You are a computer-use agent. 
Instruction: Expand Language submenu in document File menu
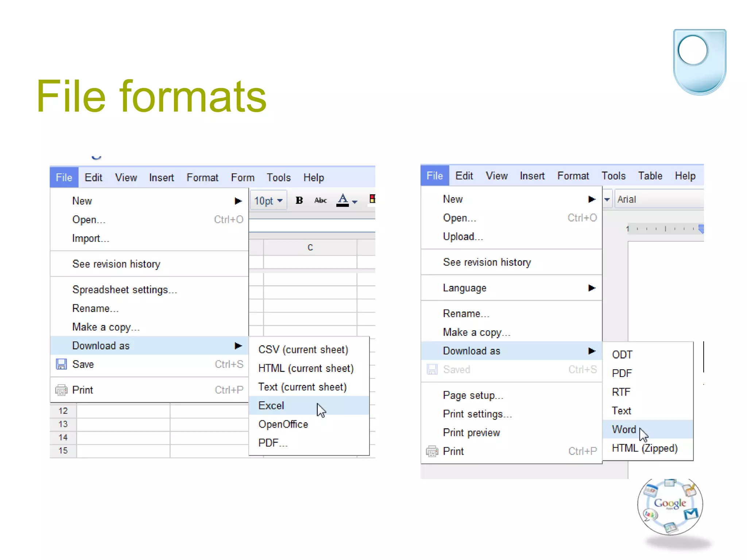click(x=592, y=288)
